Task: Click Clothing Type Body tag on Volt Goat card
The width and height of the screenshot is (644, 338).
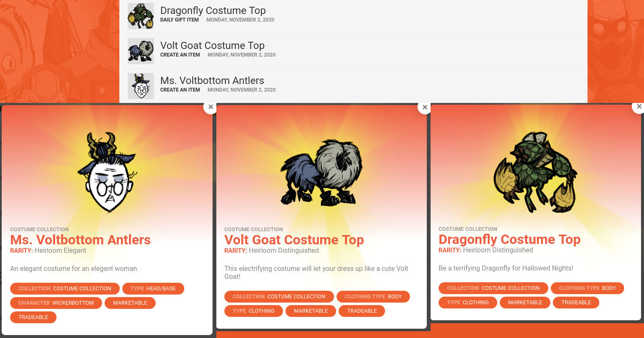Action: 373,297
